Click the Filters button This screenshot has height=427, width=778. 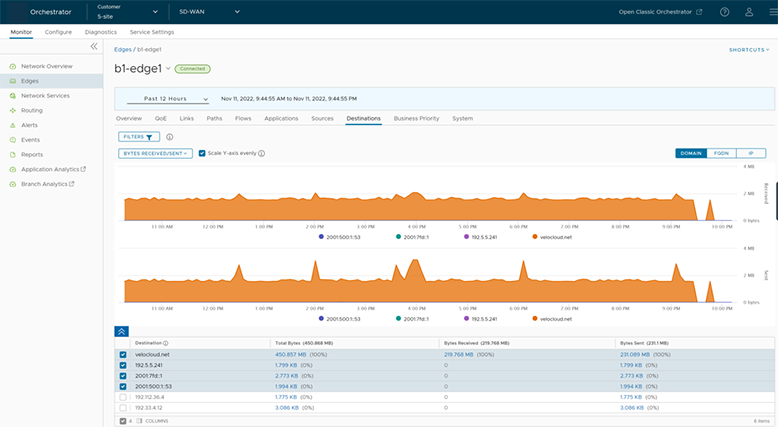tap(137, 137)
